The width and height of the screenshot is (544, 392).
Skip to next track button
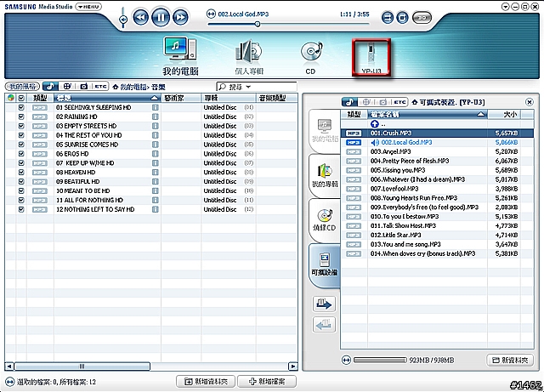tap(180, 17)
